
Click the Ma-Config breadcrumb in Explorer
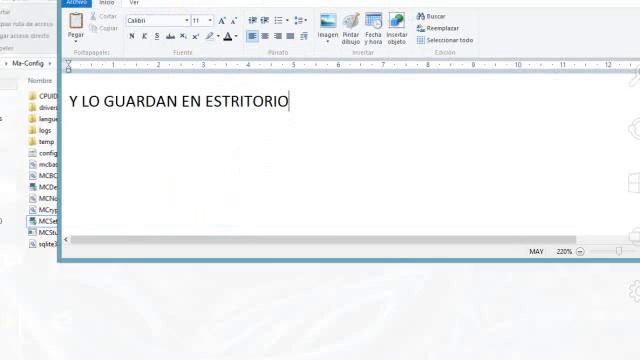point(28,64)
